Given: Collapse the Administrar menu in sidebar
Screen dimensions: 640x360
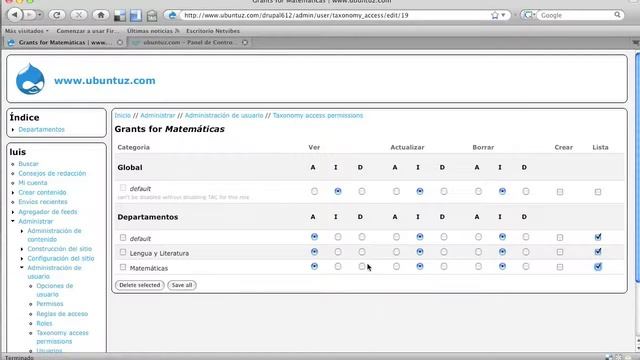Looking at the screenshot, I should point(13,221).
